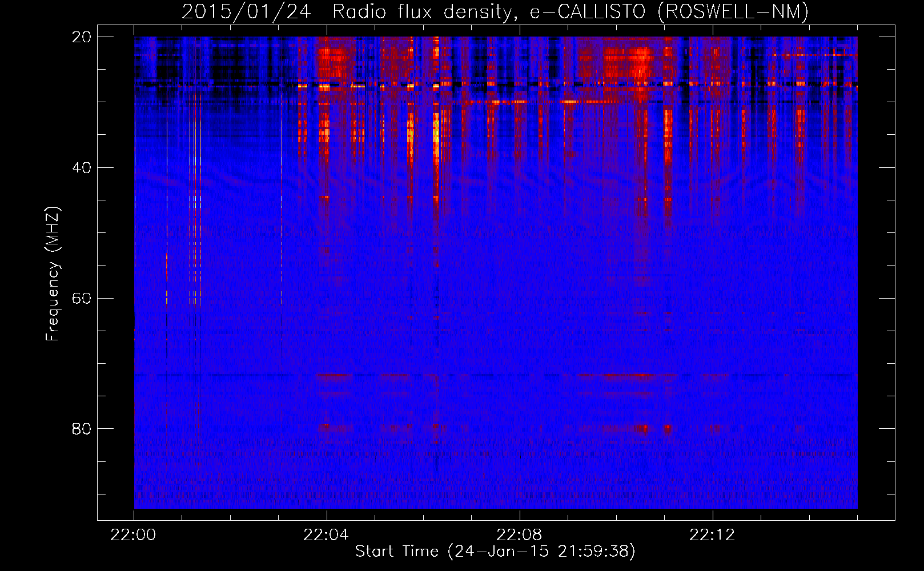Click the time axis label 22:08
924x571 pixels.
(519, 535)
